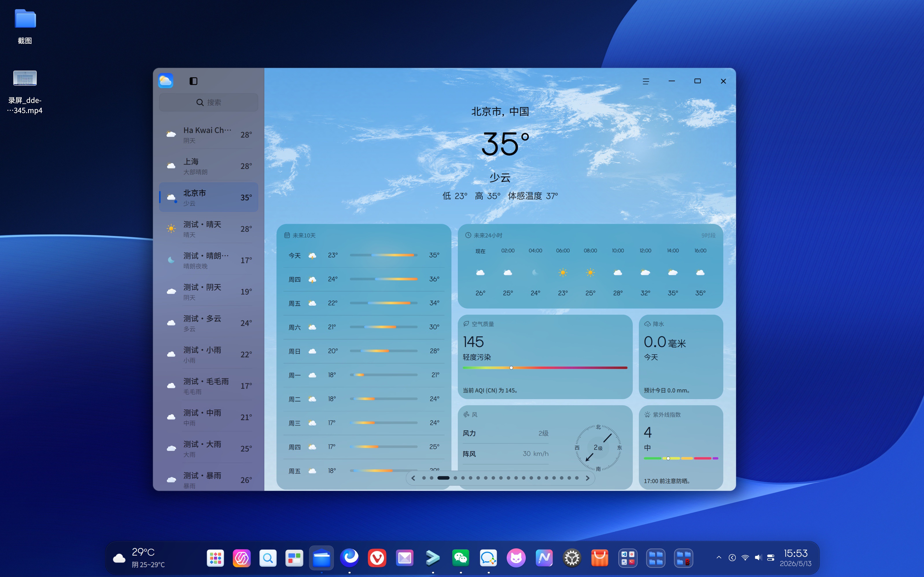
Task: Click the 未来10天 calendar icon
Action: click(287, 235)
